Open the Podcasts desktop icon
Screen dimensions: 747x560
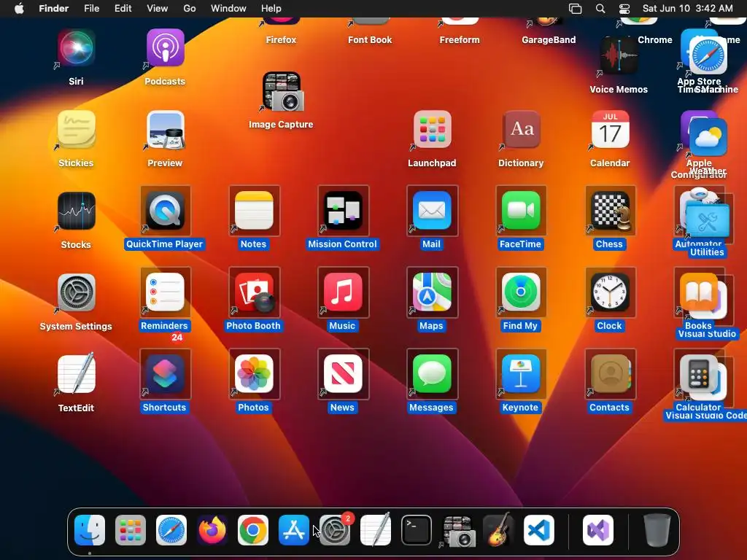pyautogui.click(x=166, y=49)
